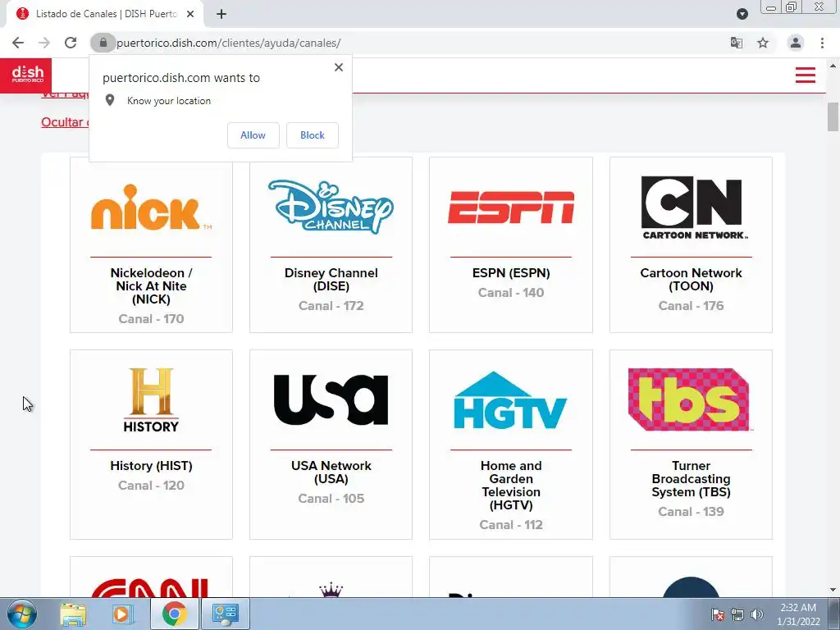Viewport: 840px width, 630px height.
Task: Block location access in the popup
Action: coord(313,135)
